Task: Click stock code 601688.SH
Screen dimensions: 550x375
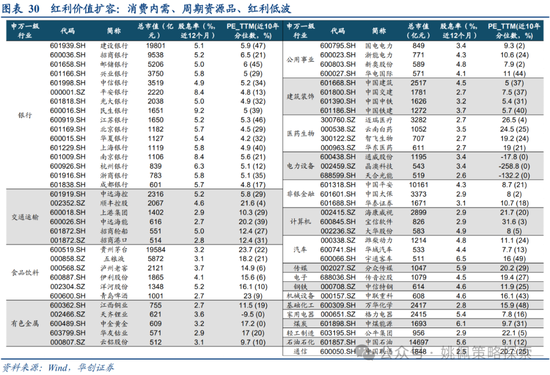Action: (338, 203)
